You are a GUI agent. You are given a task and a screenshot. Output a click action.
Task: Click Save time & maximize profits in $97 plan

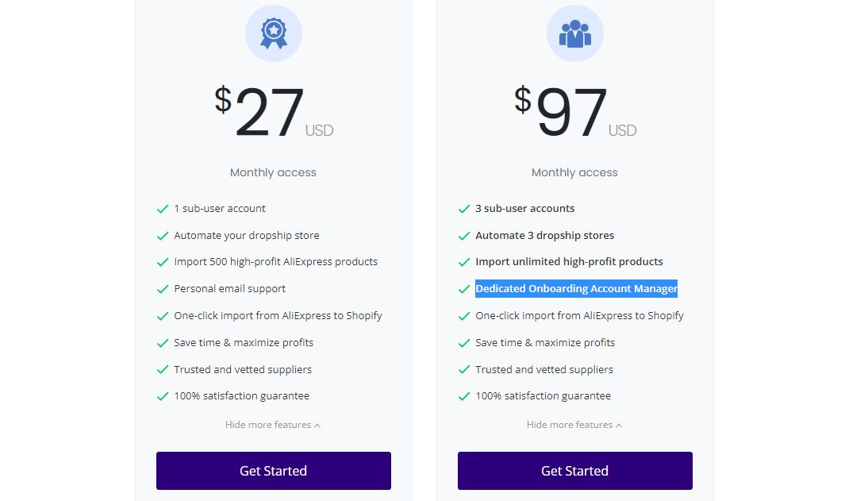[545, 342]
